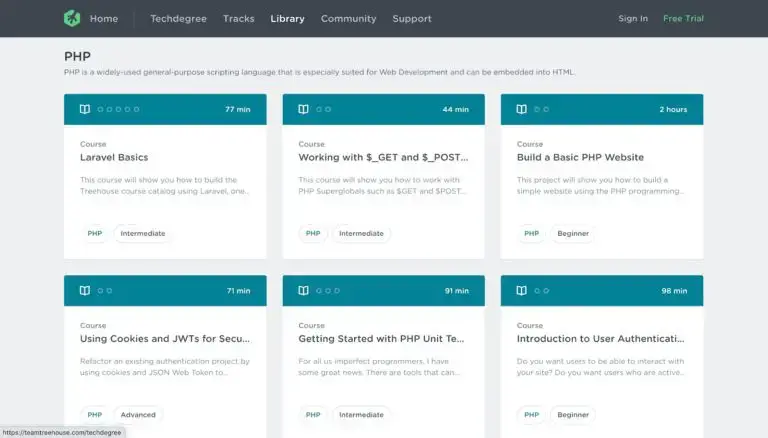Open Getting Started with PHP Unit Testing course
This screenshot has height=438, width=768.
[381, 339]
